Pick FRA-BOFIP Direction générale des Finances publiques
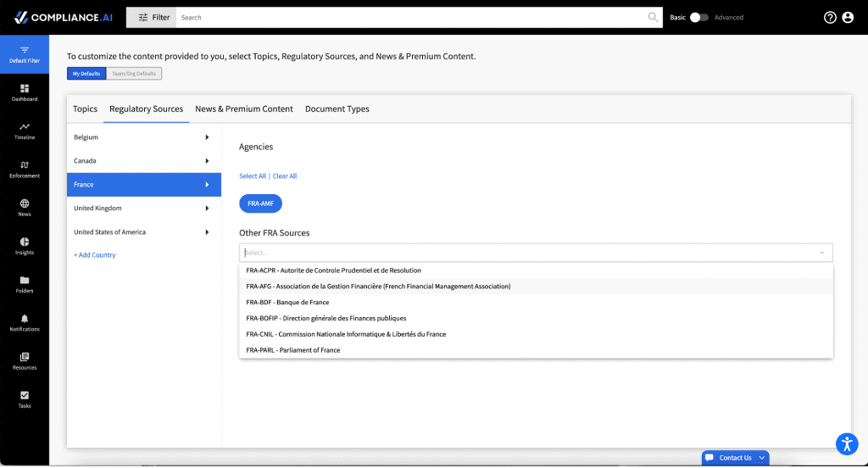The height and width of the screenshot is (468, 868). click(x=536, y=319)
